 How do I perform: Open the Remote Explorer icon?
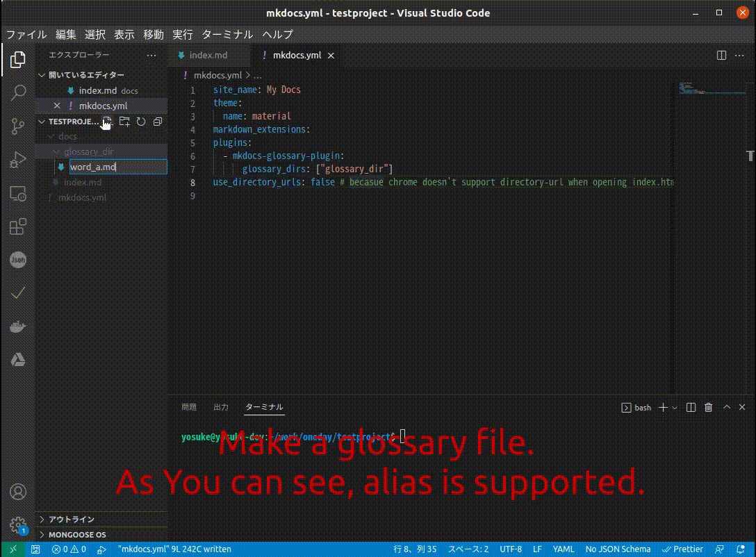[x=18, y=194]
